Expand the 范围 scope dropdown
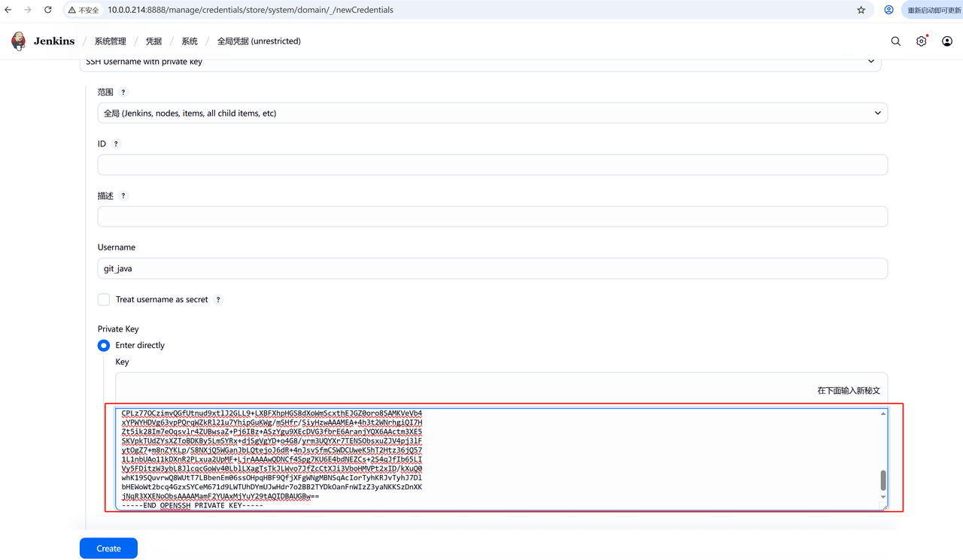The height and width of the screenshot is (560, 963). [x=492, y=114]
